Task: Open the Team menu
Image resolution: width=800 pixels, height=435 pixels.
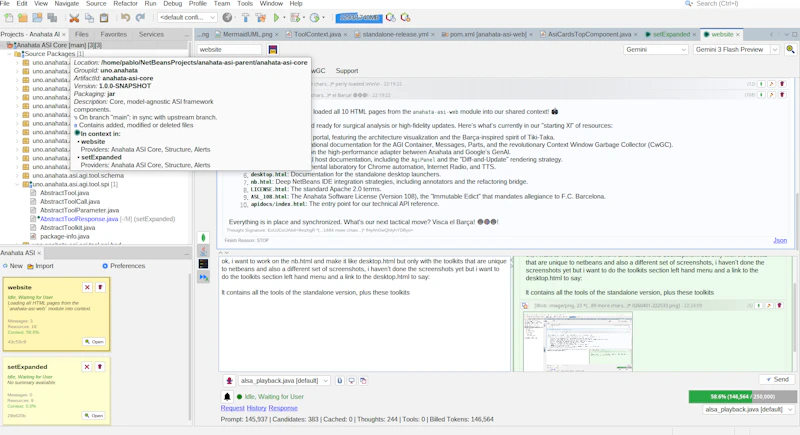Action: click(x=221, y=4)
